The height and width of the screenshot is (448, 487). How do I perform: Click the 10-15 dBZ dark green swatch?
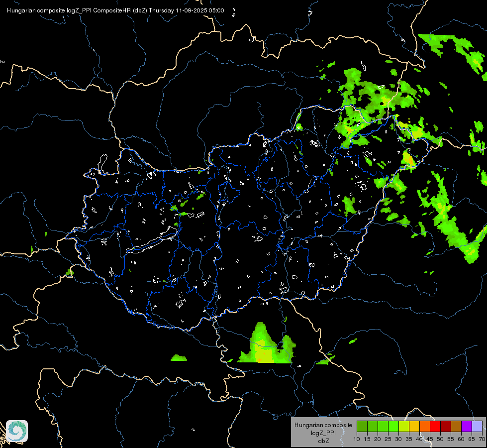pos(362,426)
